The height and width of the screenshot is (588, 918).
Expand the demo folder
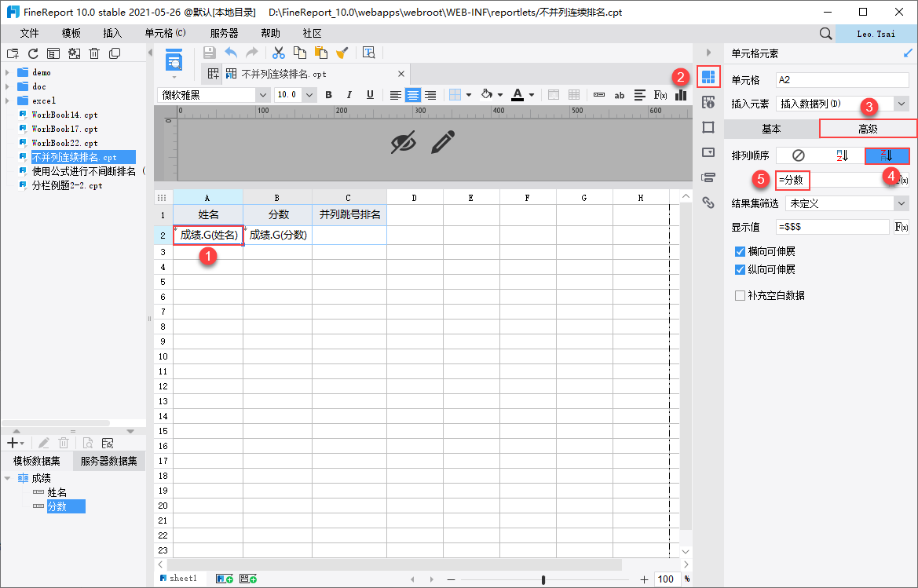click(7, 72)
